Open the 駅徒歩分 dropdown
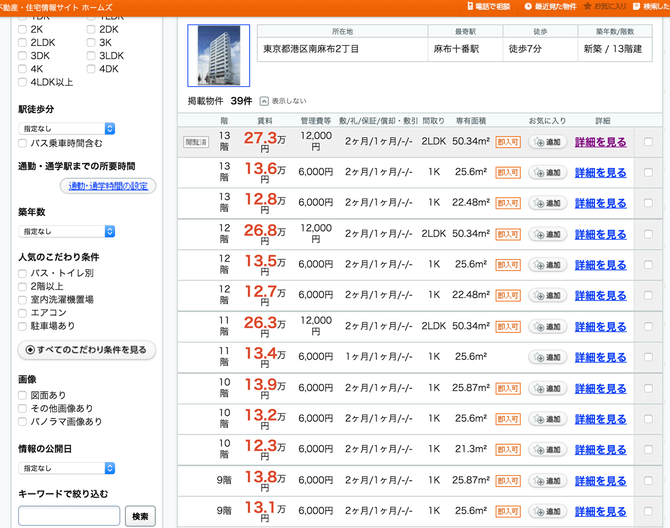This screenshot has width=670, height=528. point(67,129)
